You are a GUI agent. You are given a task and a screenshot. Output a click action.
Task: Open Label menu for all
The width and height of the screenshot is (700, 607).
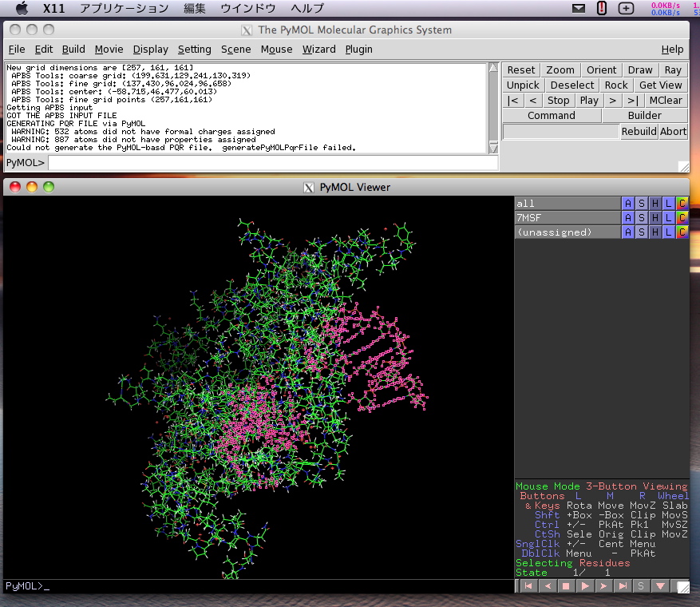[668, 204]
